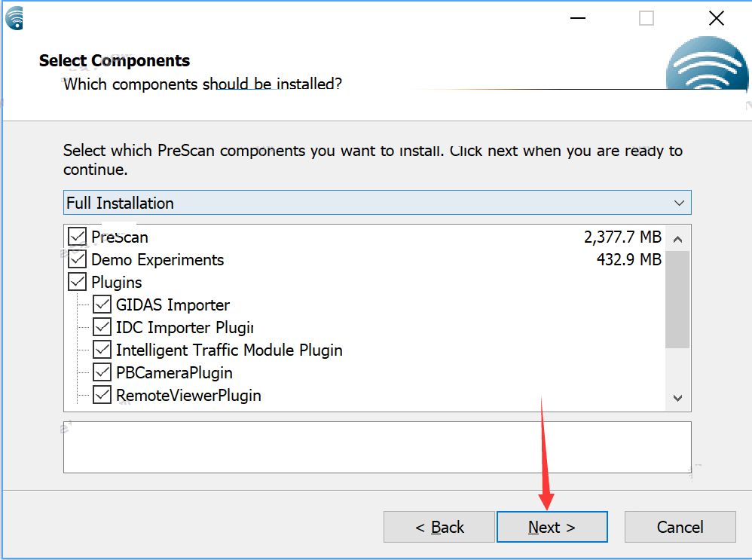Uncheck Intelligent Traffic Module Plugin
This screenshot has width=752, height=560.
pyautogui.click(x=102, y=350)
